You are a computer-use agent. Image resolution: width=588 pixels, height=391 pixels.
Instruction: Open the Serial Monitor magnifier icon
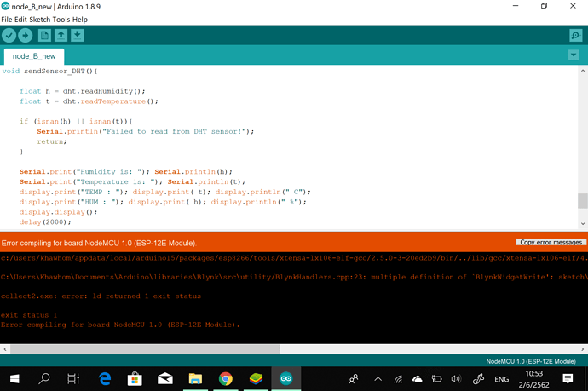575,36
